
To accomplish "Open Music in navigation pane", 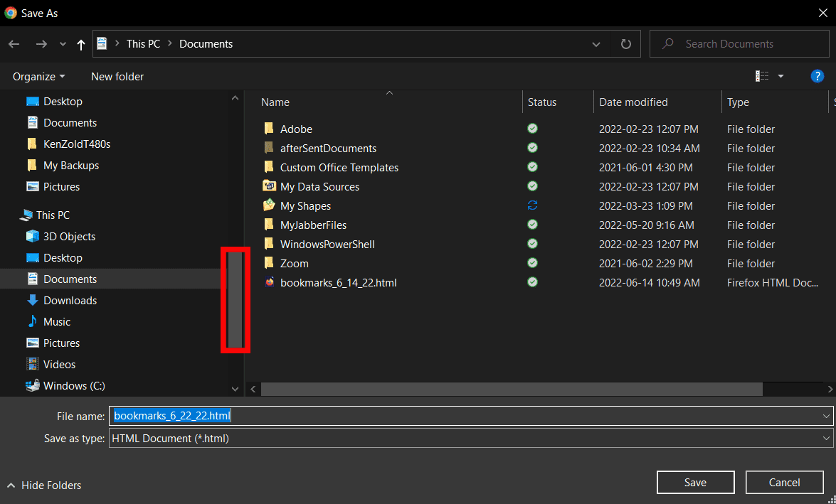I will click(x=56, y=322).
